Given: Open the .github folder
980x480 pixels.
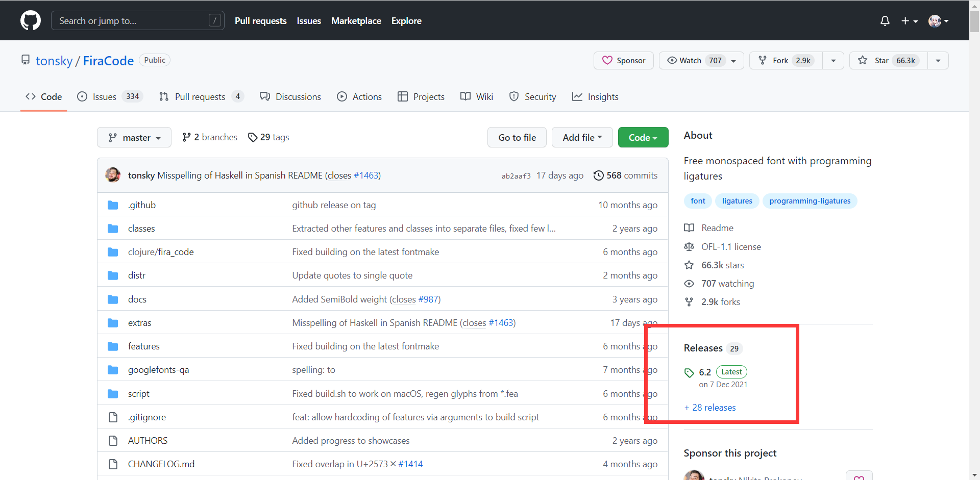Looking at the screenshot, I should 142,205.
